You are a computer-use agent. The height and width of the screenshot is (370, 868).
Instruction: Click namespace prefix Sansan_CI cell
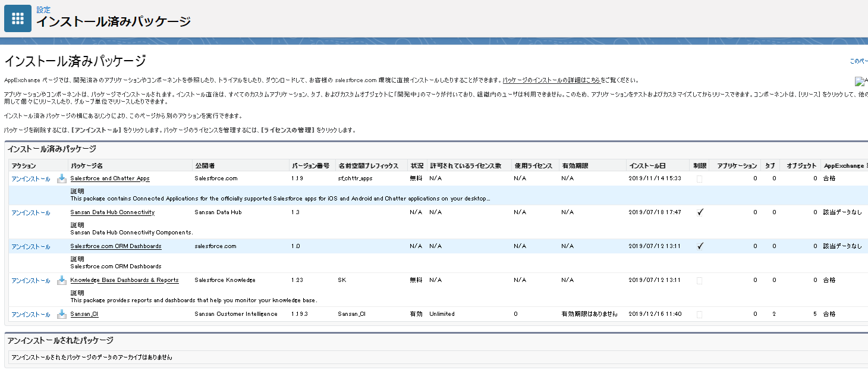pyautogui.click(x=351, y=314)
